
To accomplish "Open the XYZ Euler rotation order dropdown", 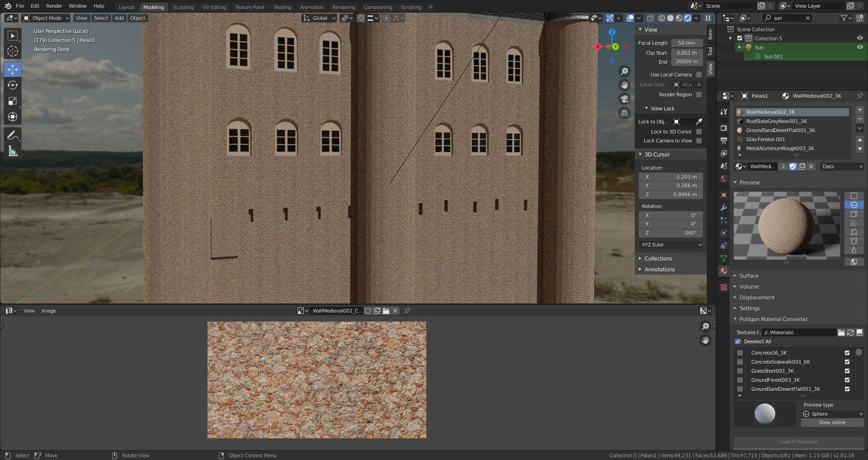I will [x=670, y=245].
